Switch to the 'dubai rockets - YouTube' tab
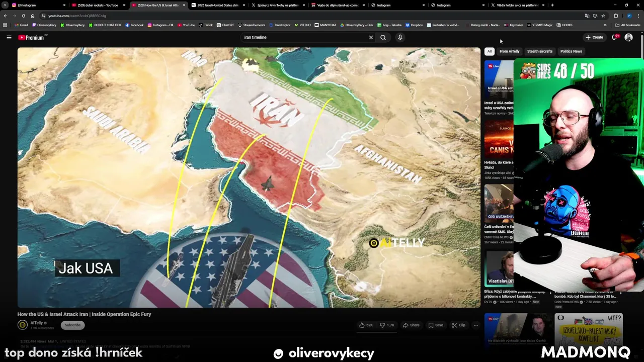 (x=97, y=5)
